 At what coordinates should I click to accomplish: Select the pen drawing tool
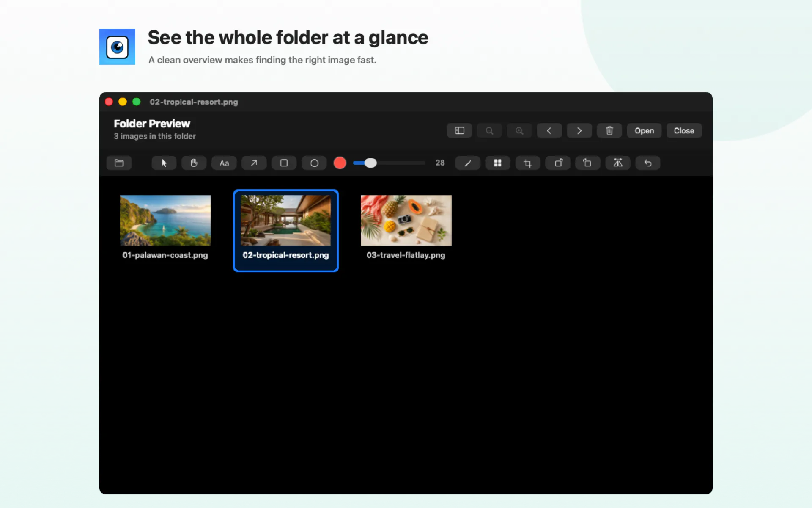coord(468,163)
